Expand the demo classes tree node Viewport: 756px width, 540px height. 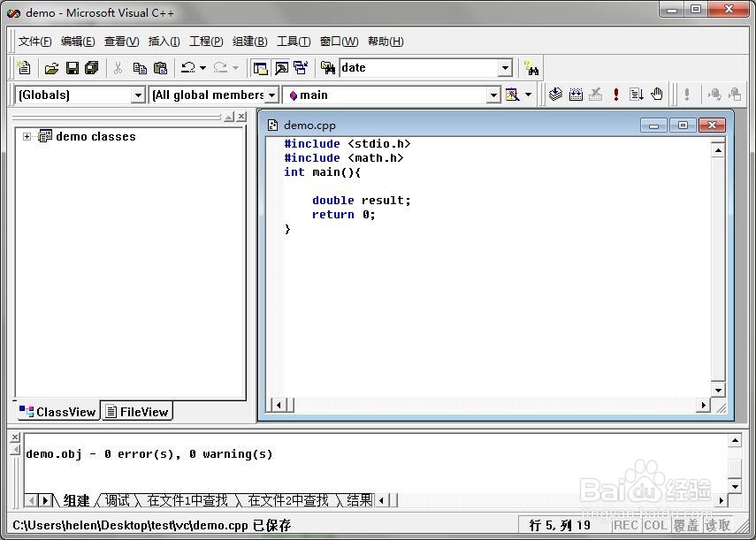tap(27, 137)
